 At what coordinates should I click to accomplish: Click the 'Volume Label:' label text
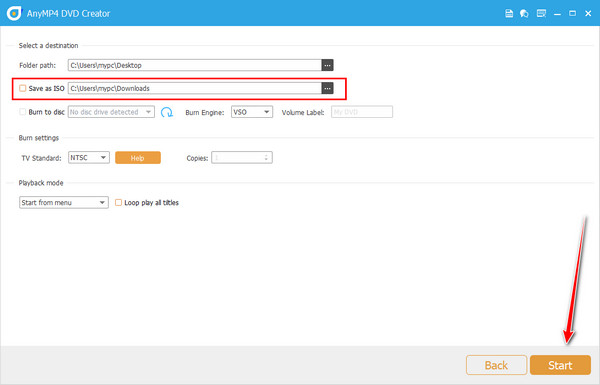click(x=303, y=113)
